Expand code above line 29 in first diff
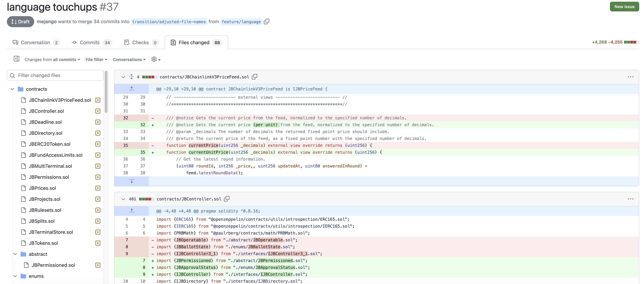644x284 pixels. 132,89
